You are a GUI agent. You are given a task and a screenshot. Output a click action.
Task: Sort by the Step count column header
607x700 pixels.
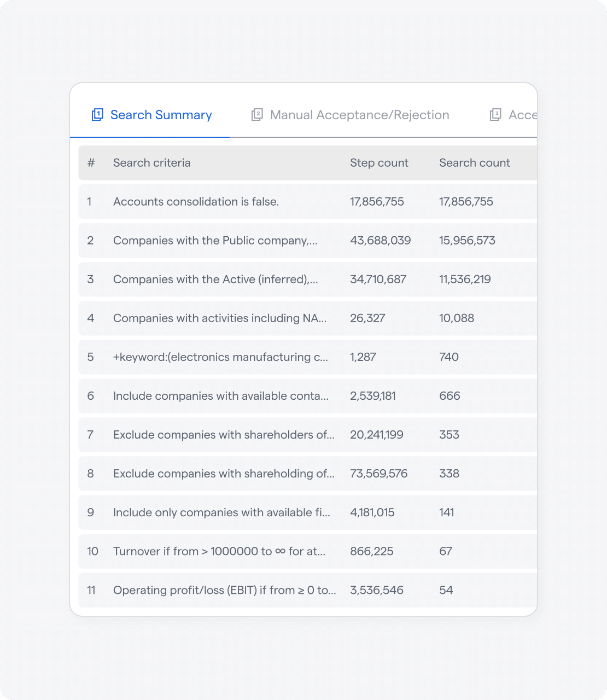coord(379,163)
